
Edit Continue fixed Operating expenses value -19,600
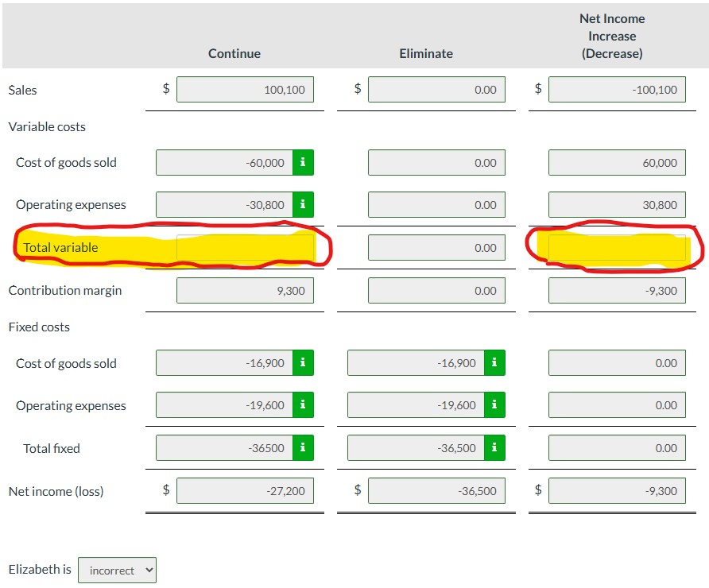coord(224,405)
